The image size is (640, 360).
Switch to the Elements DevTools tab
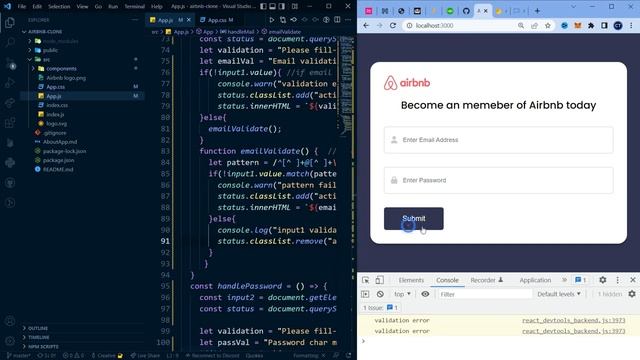pos(411,280)
